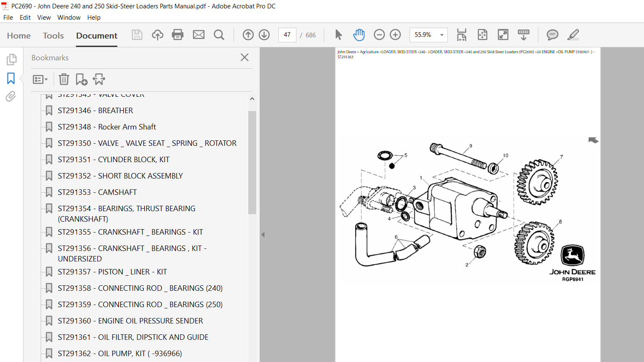Open bookmark ST291360 - ENGINE OIL PRESSURE SENDER
644x362 pixels.
pyautogui.click(x=130, y=321)
